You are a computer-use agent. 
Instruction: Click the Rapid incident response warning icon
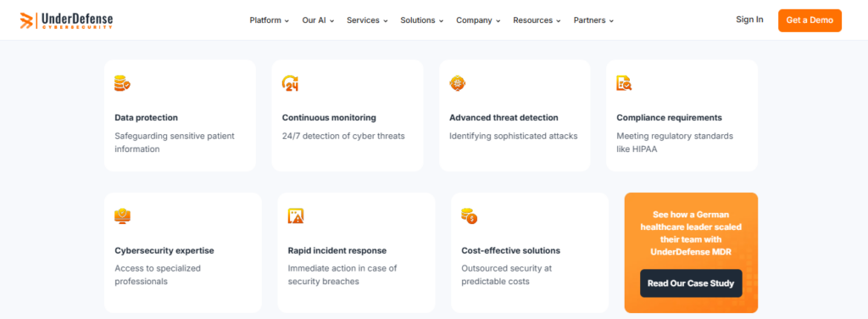(x=296, y=216)
